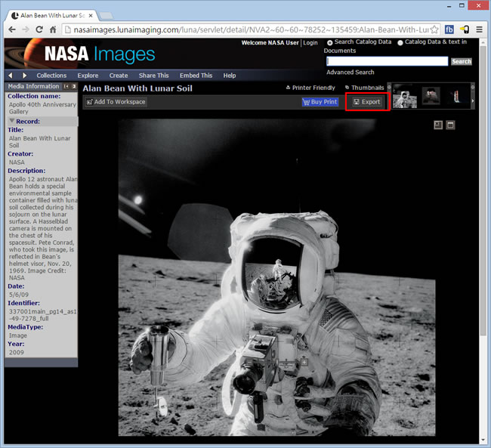
Task: Select Catalog Data & text in Documents radio
Action: (400, 42)
